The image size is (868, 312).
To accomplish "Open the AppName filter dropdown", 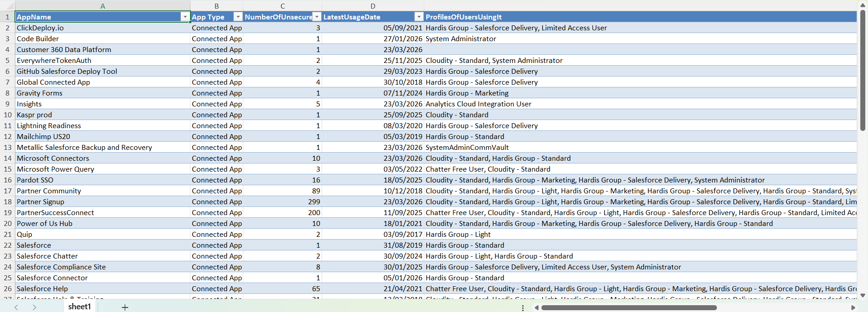I will [x=185, y=17].
